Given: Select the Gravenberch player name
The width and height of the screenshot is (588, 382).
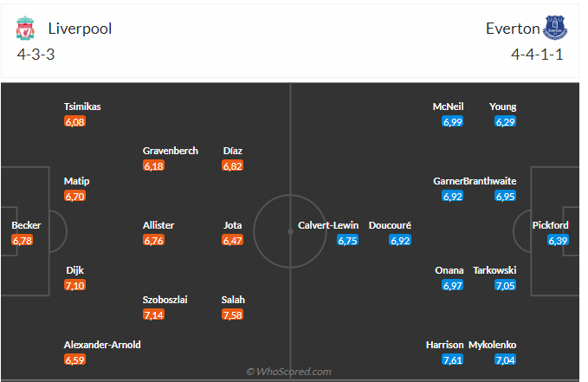Looking at the screenshot, I should tap(171, 151).
